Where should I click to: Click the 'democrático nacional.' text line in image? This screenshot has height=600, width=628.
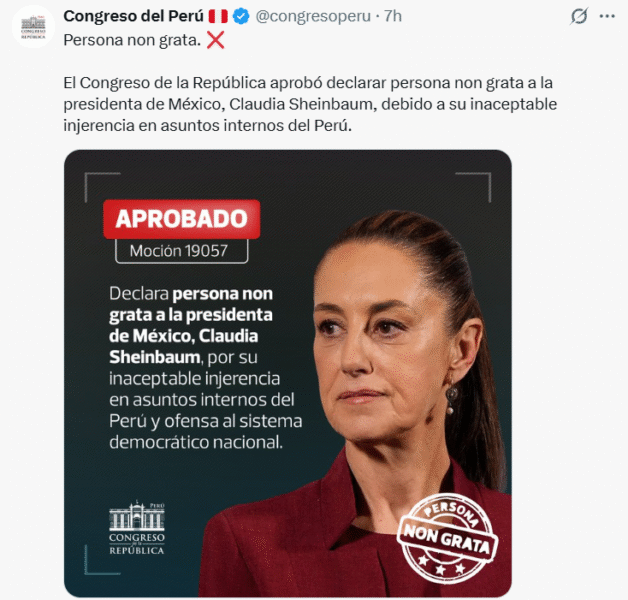[196, 442]
